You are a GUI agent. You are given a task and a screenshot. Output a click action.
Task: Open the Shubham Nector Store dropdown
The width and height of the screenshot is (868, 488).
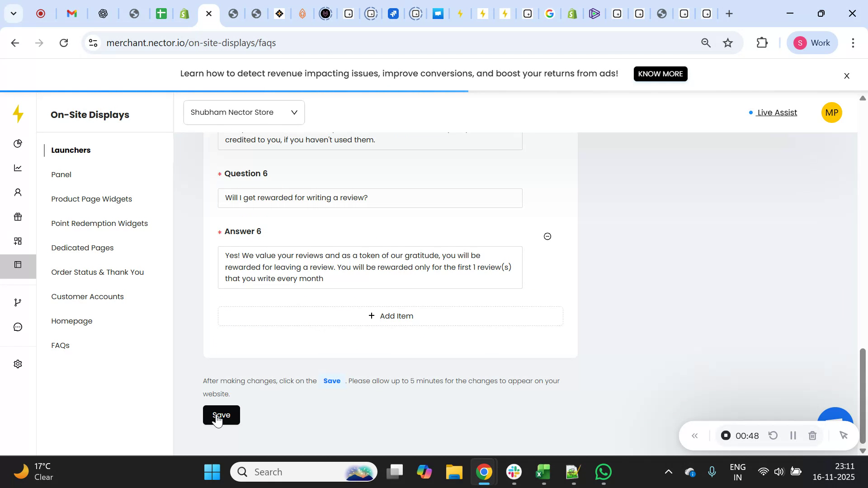coord(244,112)
